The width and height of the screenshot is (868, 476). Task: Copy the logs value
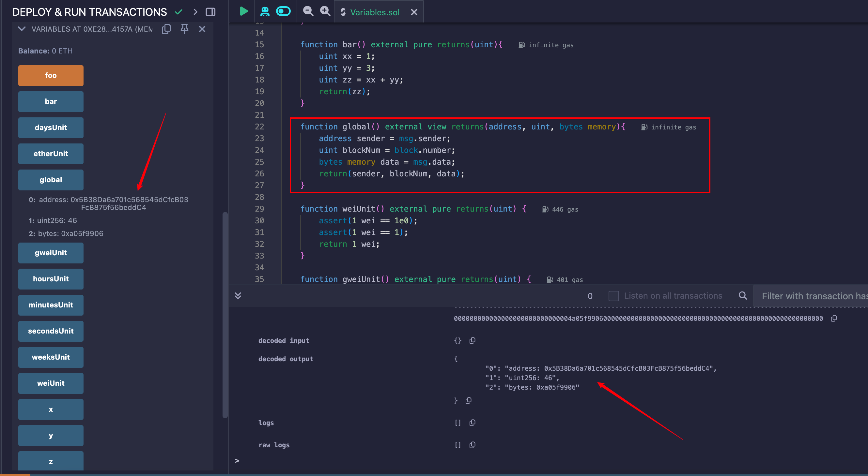tap(473, 423)
